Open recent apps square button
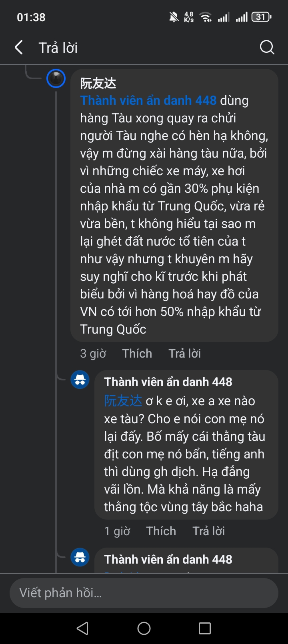 click(204, 628)
